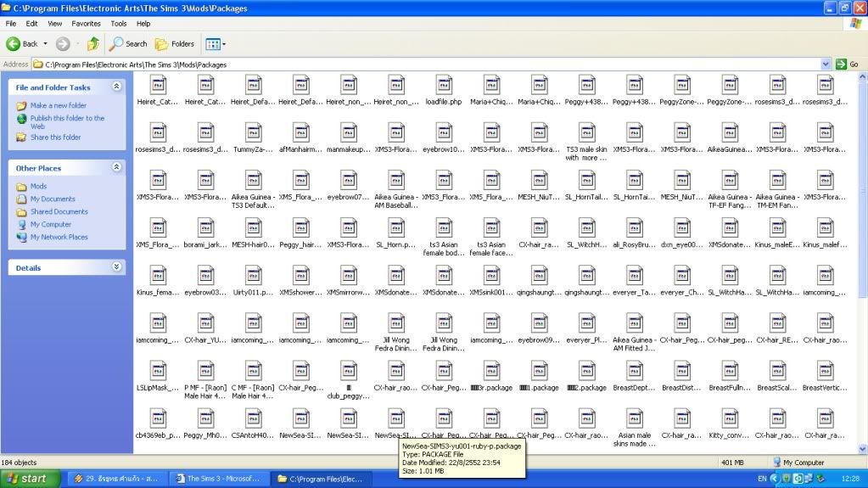Select the ali_RosyBru file icon
Image resolution: width=868 pixels, height=488 pixels.
click(635, 228)
